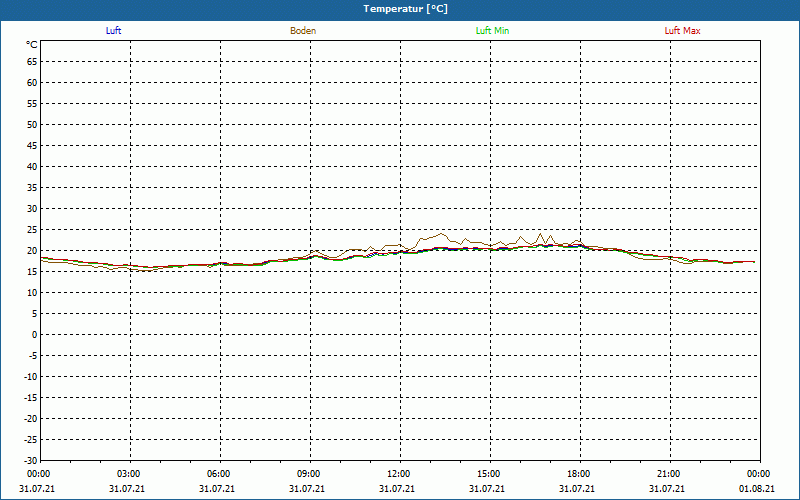Click the 50 y-axis value
The height and width of the screenshot is (500, 800).
click(x=32, y=124)
